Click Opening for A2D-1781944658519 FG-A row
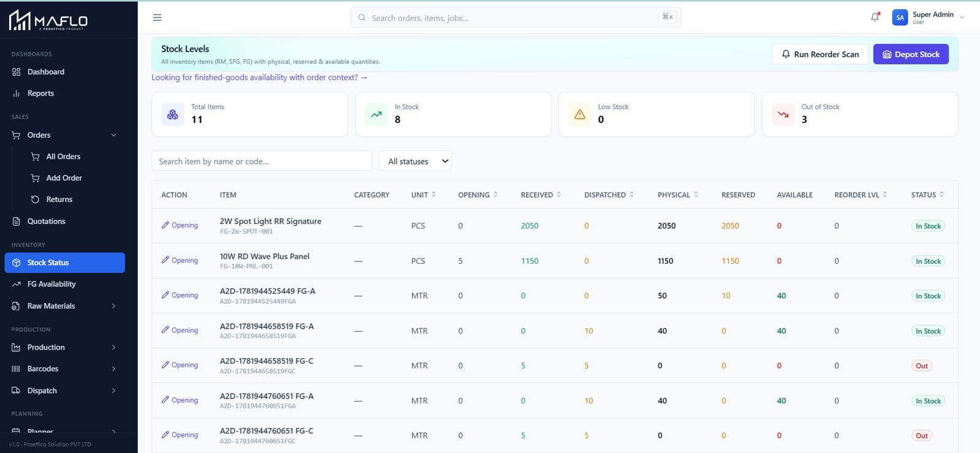Screen dimensions: 980x453 (x=179, y=330)
